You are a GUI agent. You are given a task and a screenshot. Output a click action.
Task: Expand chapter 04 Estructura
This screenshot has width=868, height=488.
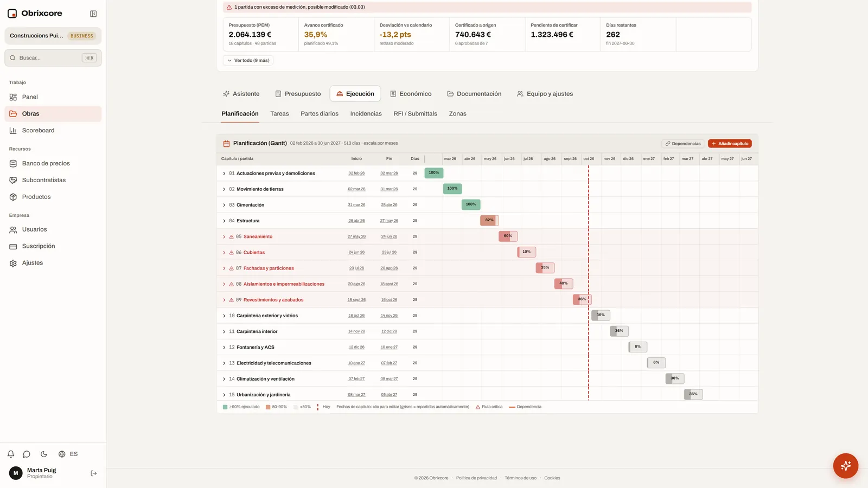click(x=224, y=221)
